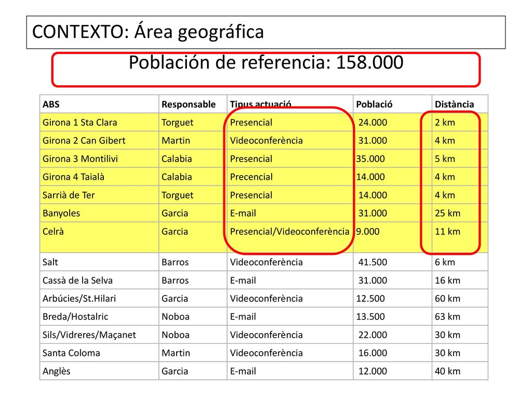The image size is (532, 399).
Task: Click the population value 24.000
Action: [373, 123]
